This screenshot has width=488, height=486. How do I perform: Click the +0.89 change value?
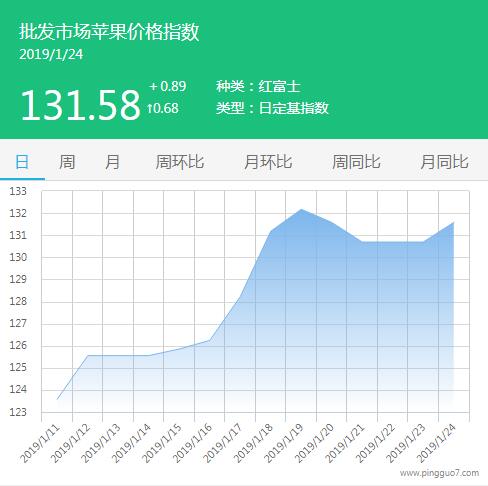tap(168, 86)
